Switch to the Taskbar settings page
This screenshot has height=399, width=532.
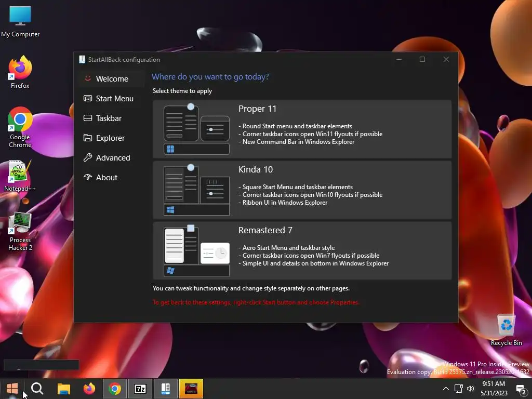[x=111, y=118]
